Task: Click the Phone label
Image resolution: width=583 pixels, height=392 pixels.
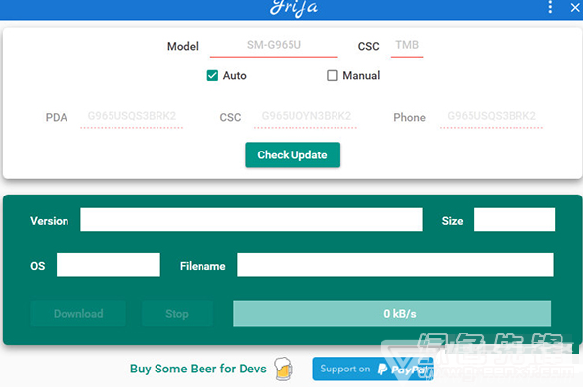Action: point(409,117)
